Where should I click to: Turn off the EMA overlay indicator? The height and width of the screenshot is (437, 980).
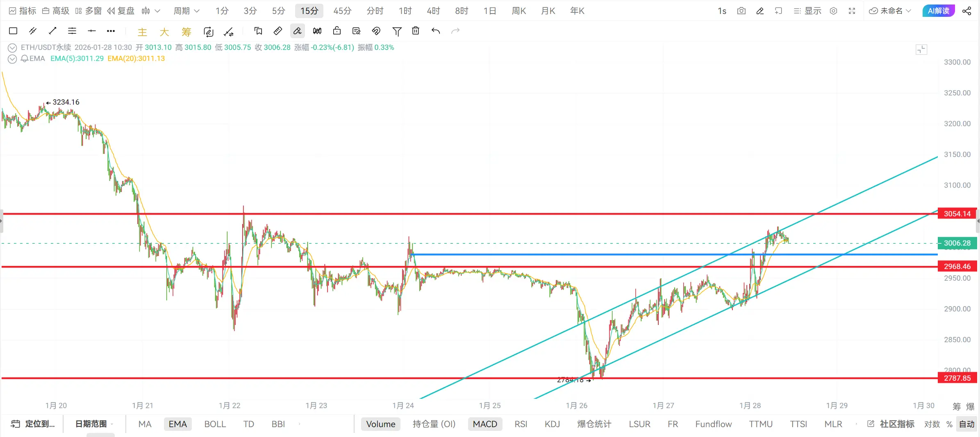[x=177, y=424]
